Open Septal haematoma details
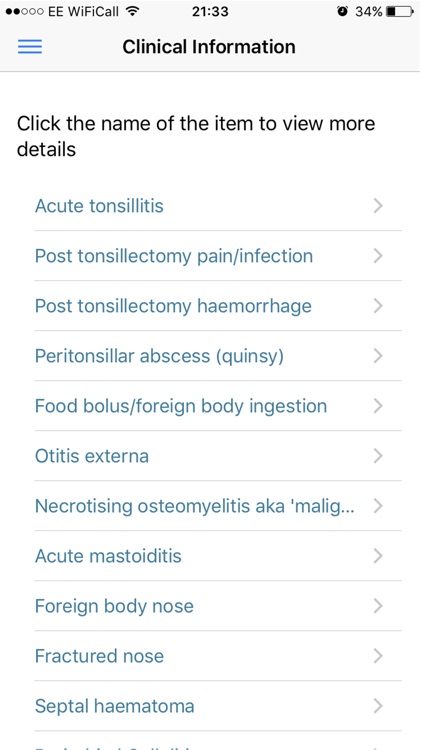422x750 pixels. click(218, 706)
